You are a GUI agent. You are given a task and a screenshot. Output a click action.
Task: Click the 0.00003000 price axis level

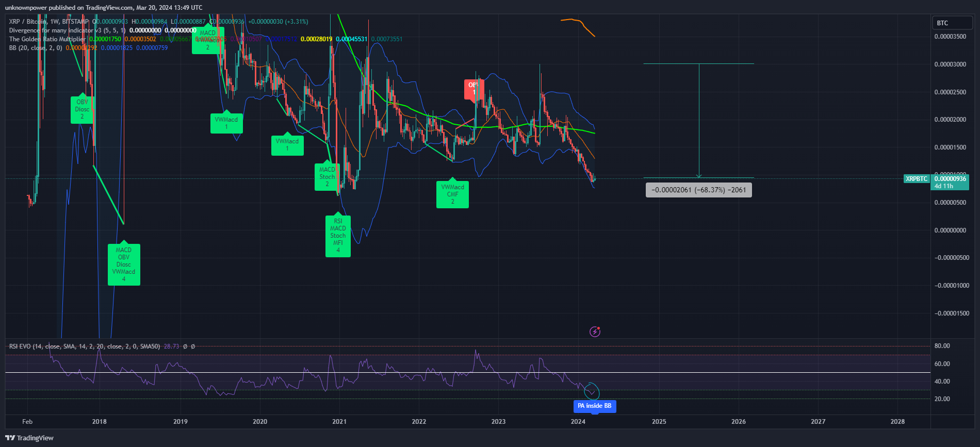click(951, 64)
